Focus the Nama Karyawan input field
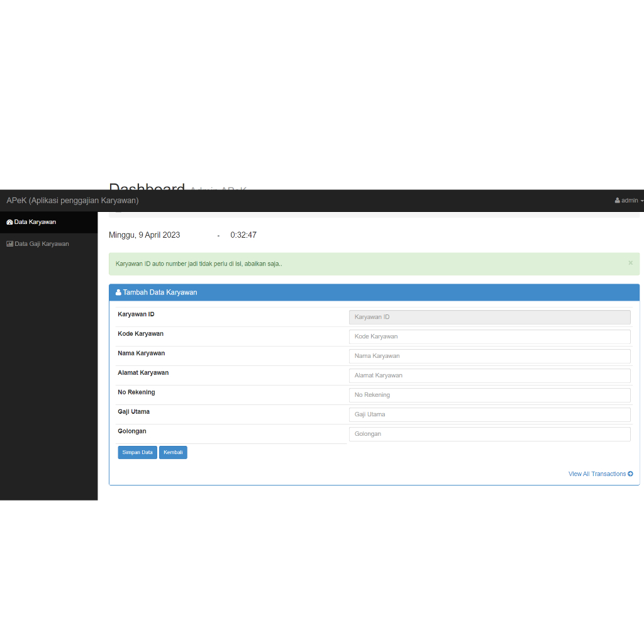This screenshot has height=644, width=644. click(489, 356)
